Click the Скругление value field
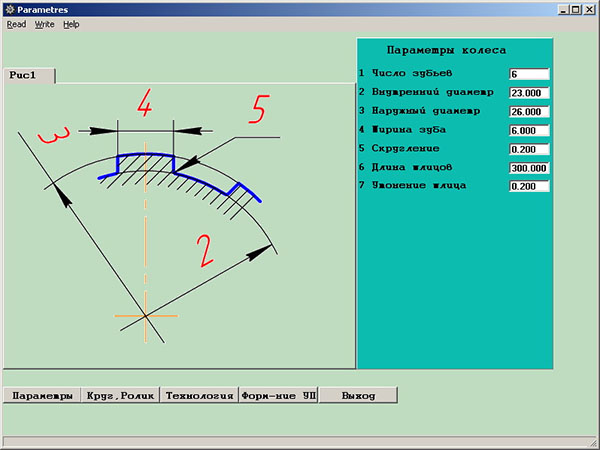Viewport: 600px width, 450px height. 529,150
